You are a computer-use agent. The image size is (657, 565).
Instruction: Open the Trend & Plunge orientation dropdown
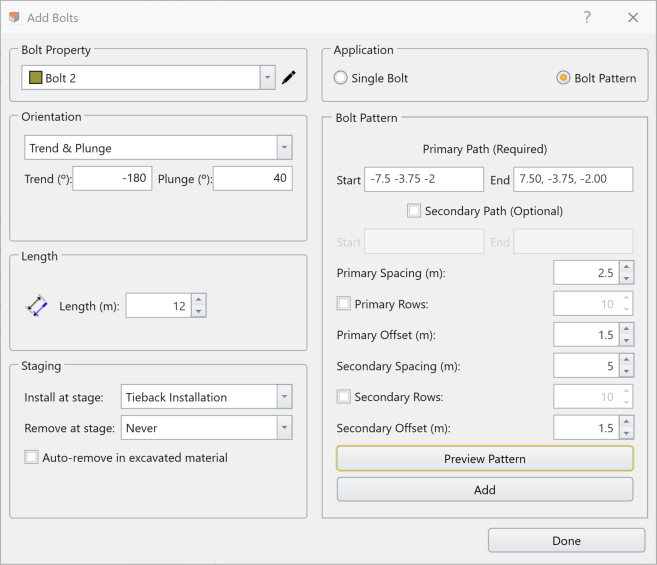point(284,148)
